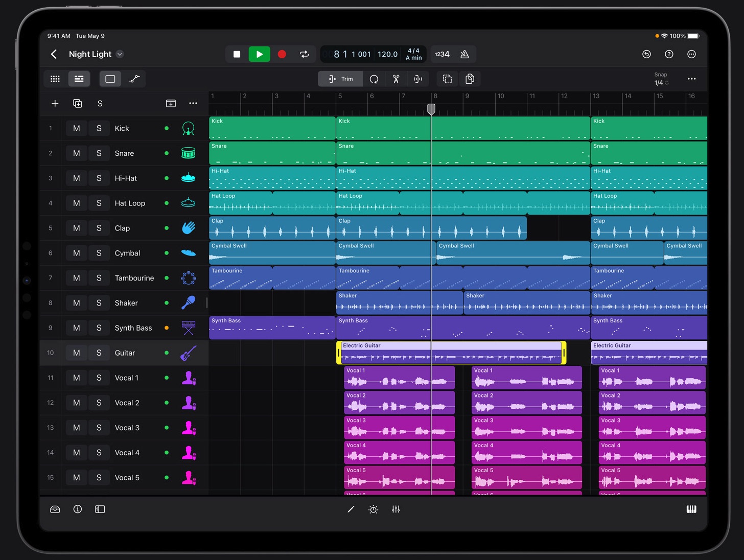Image resolution: width=744 pixels, height=560 pixels.
Task: Choose the Loop tool in toolbar
Action: [374, 79]
